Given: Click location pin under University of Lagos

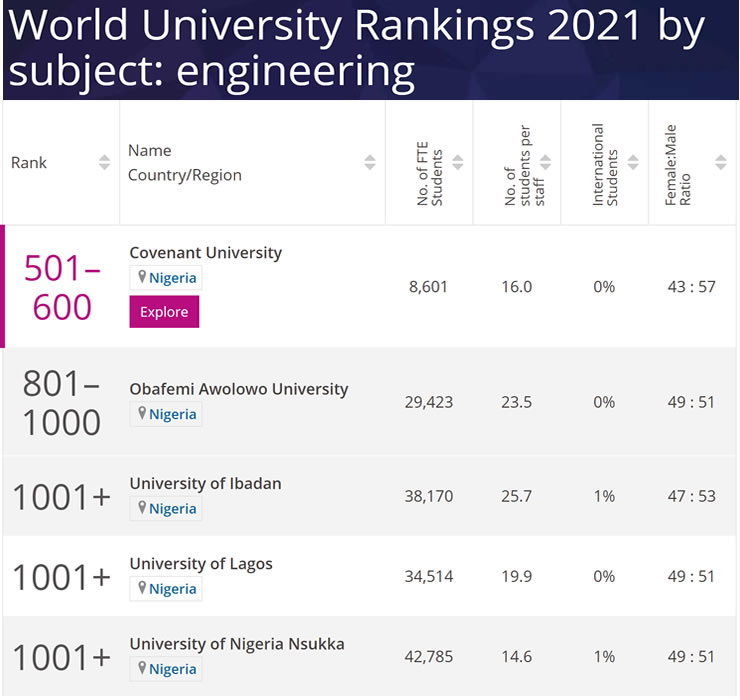Looking at the screenshot, I should tap(142, 588).
